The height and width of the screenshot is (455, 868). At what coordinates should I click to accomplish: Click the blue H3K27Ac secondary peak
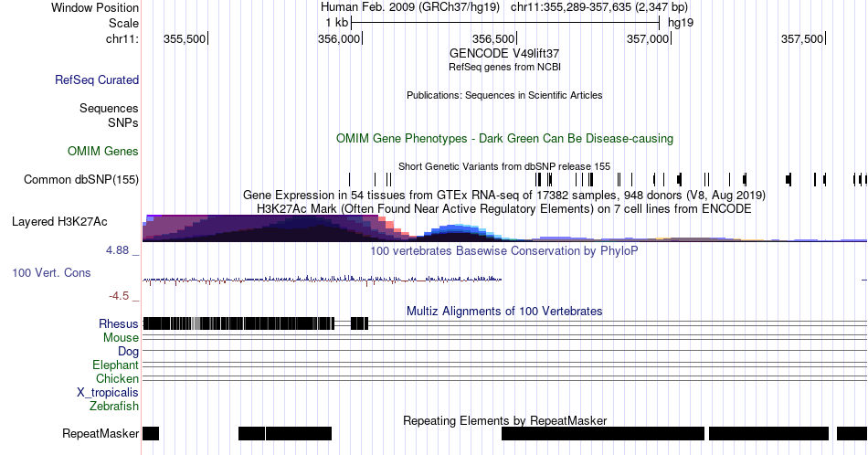click(455, 231)
